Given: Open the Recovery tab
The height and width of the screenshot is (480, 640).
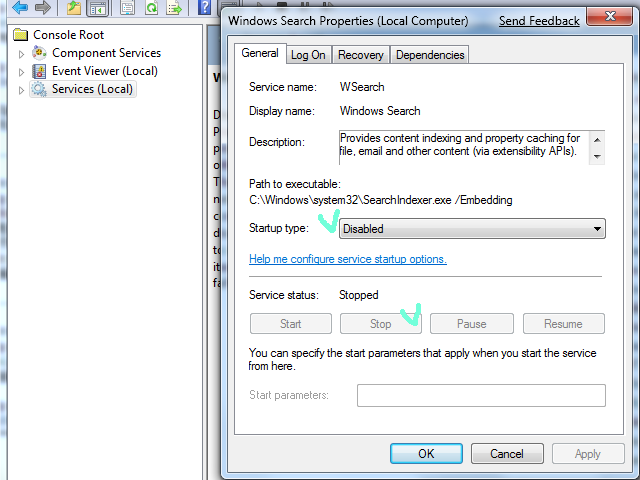Looking at the screenshot, I should [x=361, y=55].
